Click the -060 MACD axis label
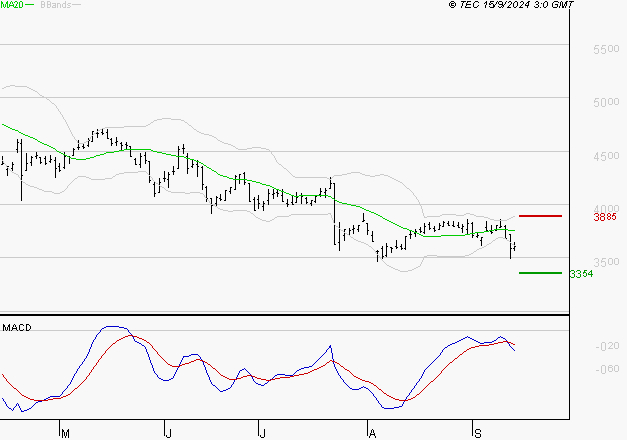Screen dimensions: 627x440 (607, 369)
